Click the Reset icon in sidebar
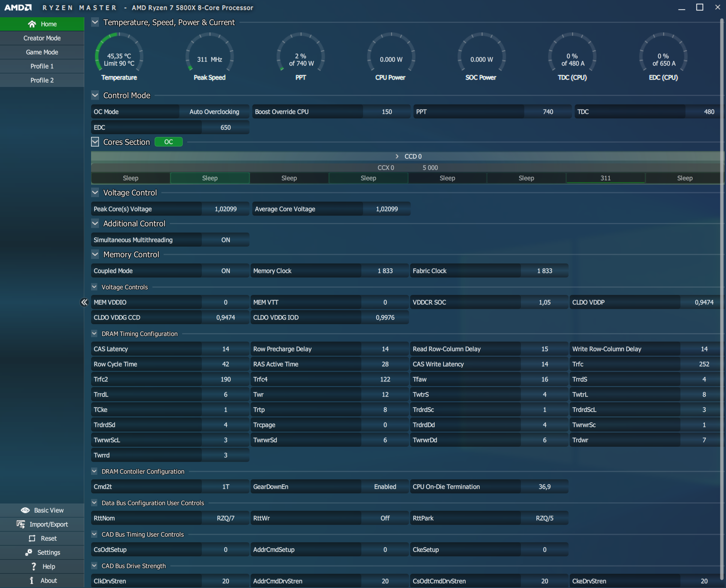Image resolution: width=726 pixels, height=588 pixels. click(32, 538)
